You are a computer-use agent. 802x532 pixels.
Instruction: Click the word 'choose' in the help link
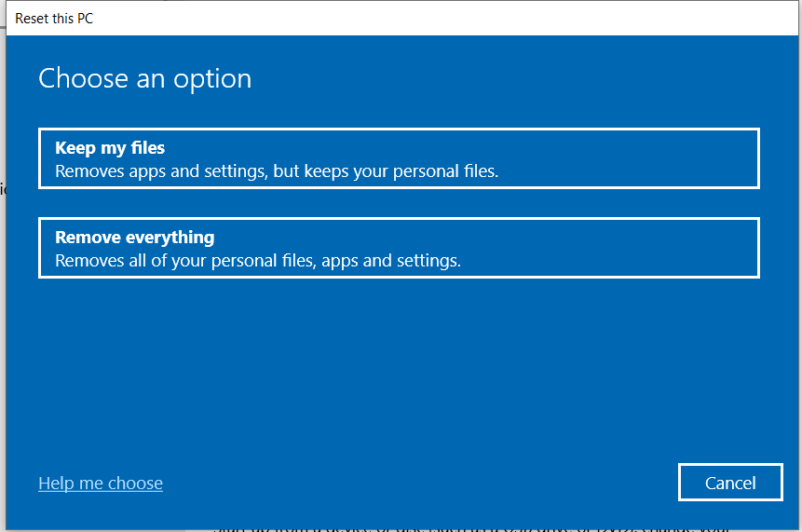(x=135, y=483)
